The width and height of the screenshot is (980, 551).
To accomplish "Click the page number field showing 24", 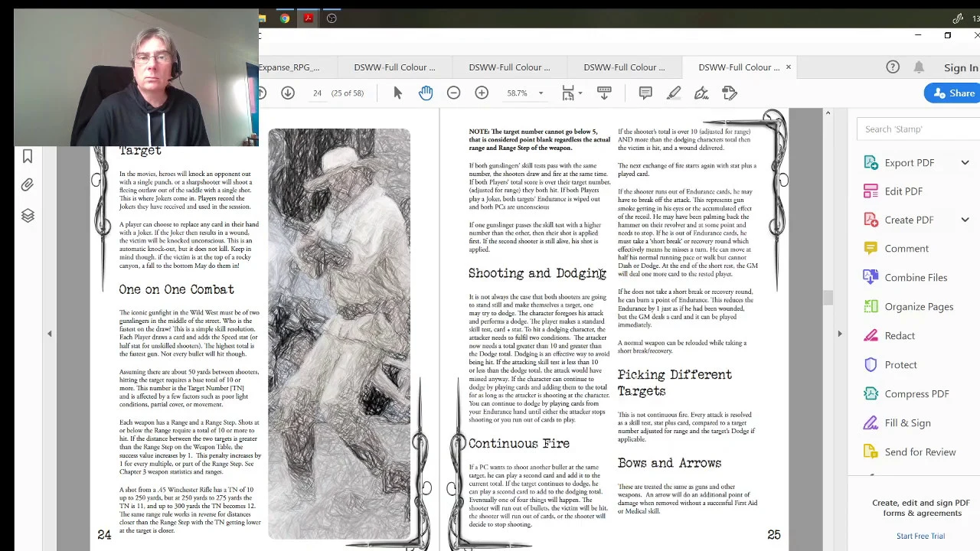I will tap(317, 93).
